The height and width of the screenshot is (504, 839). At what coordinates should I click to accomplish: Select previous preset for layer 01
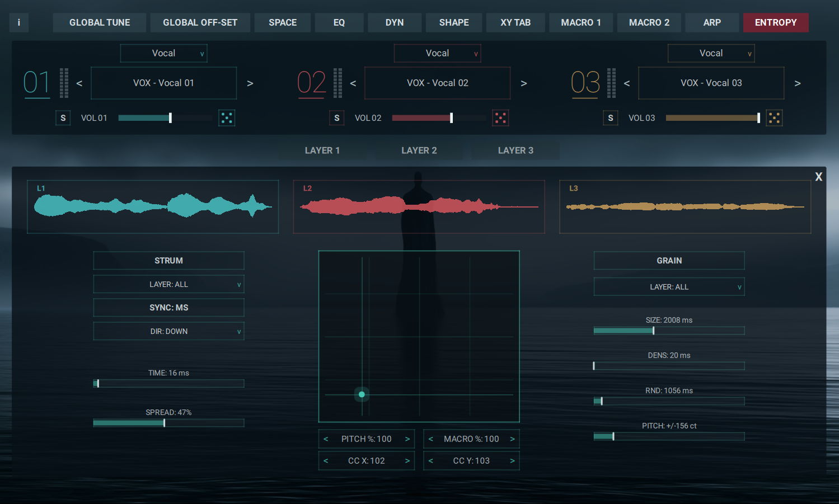click(x=79, y=83)
